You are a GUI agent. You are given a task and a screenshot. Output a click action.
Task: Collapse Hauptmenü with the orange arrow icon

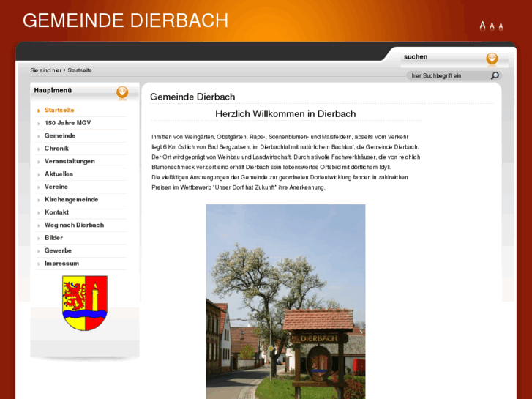pos(122,92)
